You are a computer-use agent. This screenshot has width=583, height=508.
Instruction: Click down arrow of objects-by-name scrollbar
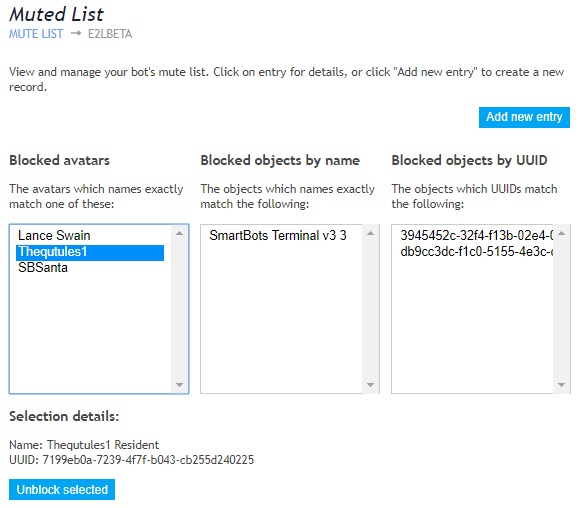pyautogui.click(x=370, y=385)
